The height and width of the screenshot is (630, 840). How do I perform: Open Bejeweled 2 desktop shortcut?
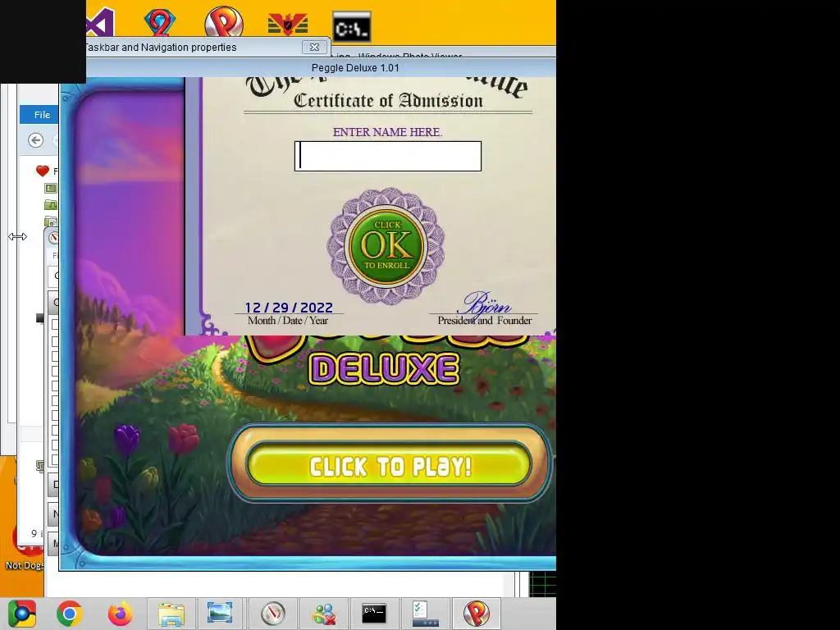pyautogui.click(x=160, y=24)
